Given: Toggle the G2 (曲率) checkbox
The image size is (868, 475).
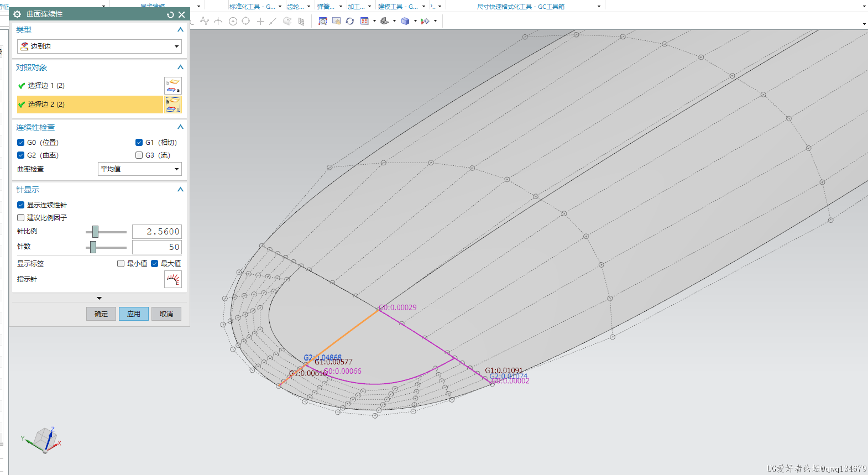Looking at the screenshot, I should (21, 155).
